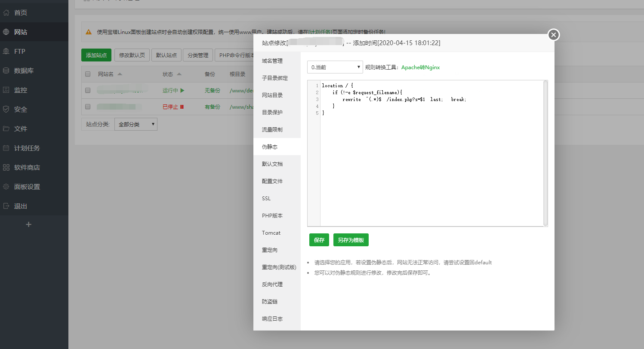
Task: Open the 反向代理 tab
Action: pyautogui.click(x=277, y=285)
